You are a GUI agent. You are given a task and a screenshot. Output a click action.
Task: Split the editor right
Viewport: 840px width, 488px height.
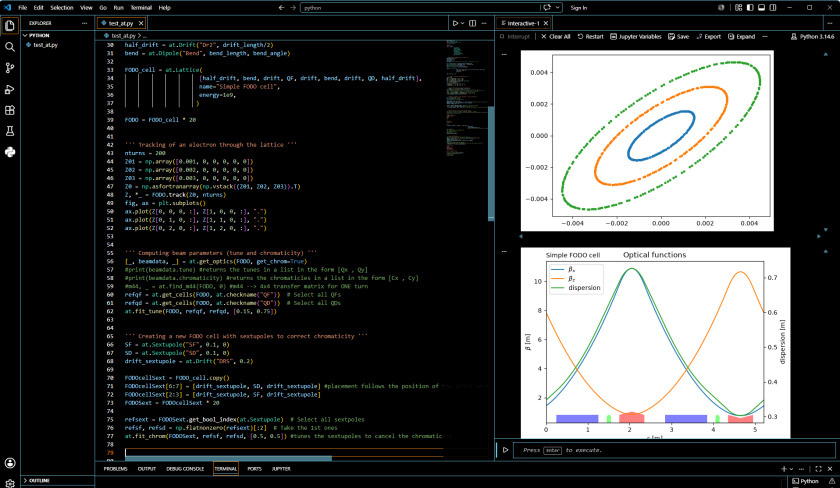pyautogui.click(x=472, y=24)
